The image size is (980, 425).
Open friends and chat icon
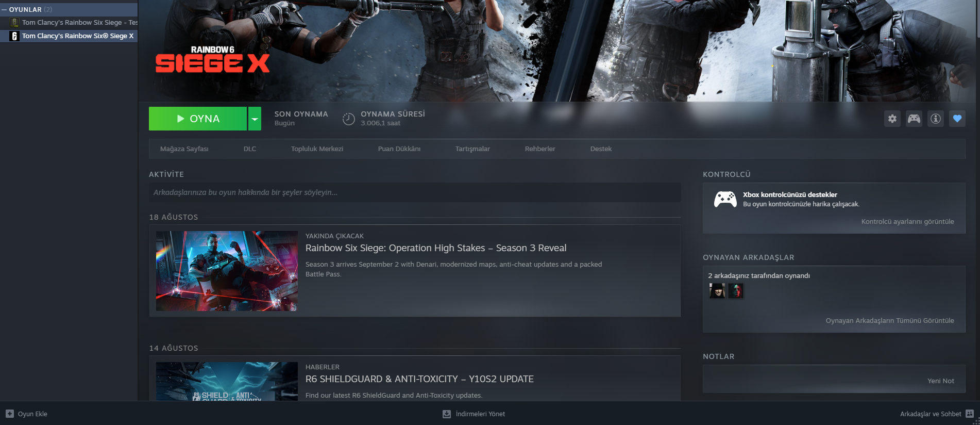tap(970, 414)
